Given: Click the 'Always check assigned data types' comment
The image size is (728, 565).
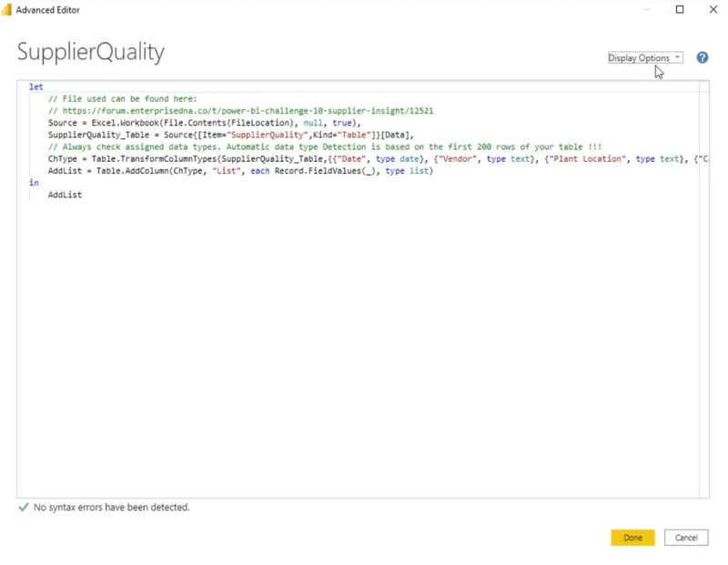Looking at the screenshot, I should click(x=325, y=147).
